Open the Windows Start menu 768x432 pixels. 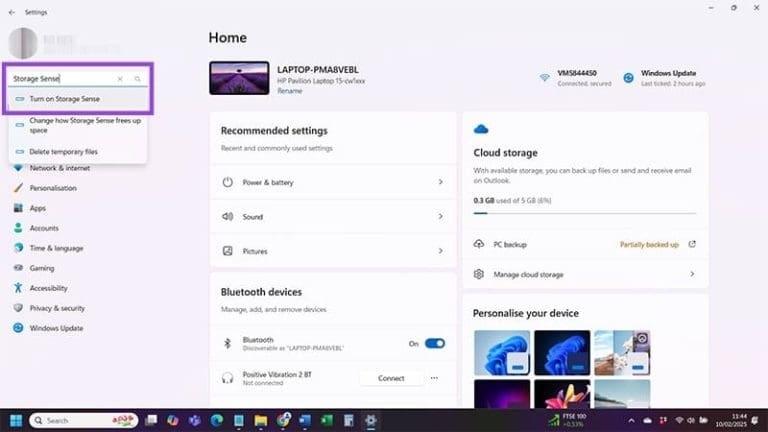tap(16, 420)
